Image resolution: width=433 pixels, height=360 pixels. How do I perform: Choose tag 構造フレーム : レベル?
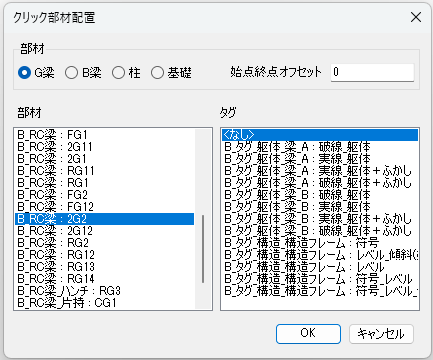pyautogui.click(x=320, y=267)
